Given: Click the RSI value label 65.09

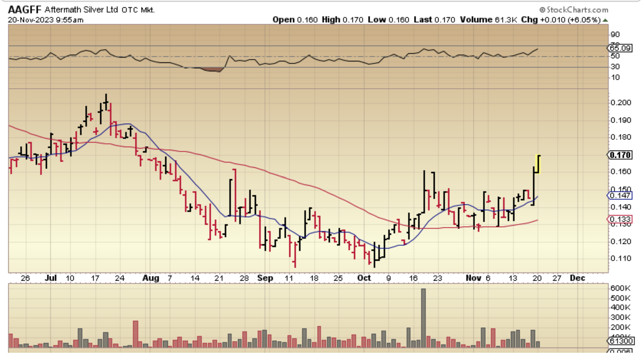Looking at the screenshot, I should (619, 48).
